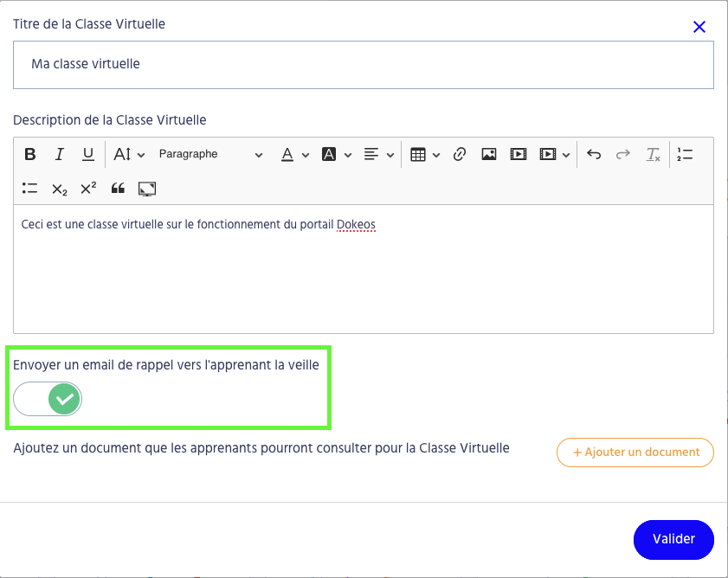Expand the text alignment options
The width and height of the screenshot is (728, 578).
click(x=379, y=155)
